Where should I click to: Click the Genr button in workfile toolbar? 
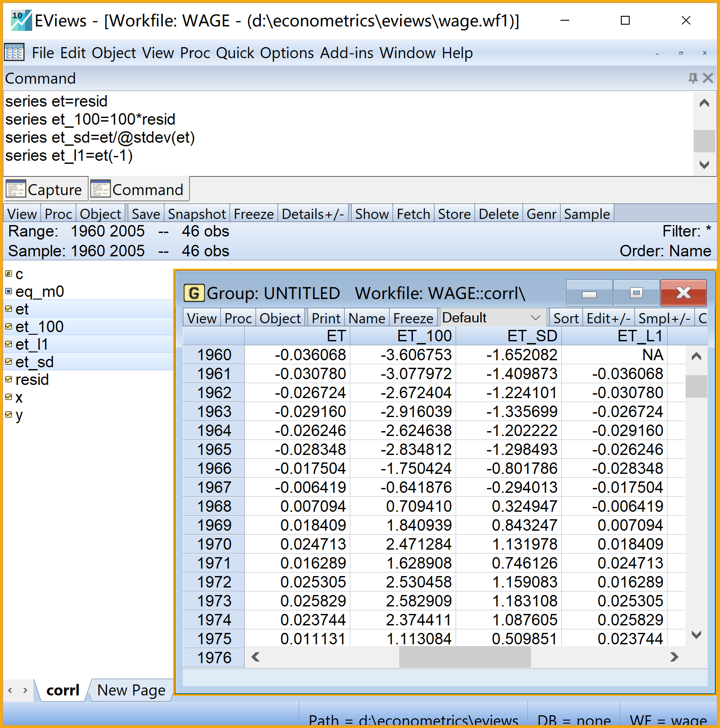point(541,214)
